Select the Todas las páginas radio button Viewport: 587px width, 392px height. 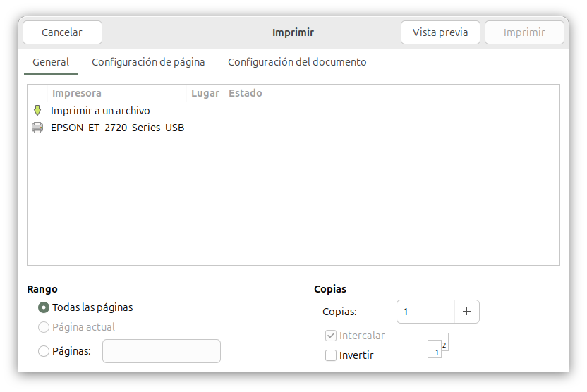click(x=44, y=307)
